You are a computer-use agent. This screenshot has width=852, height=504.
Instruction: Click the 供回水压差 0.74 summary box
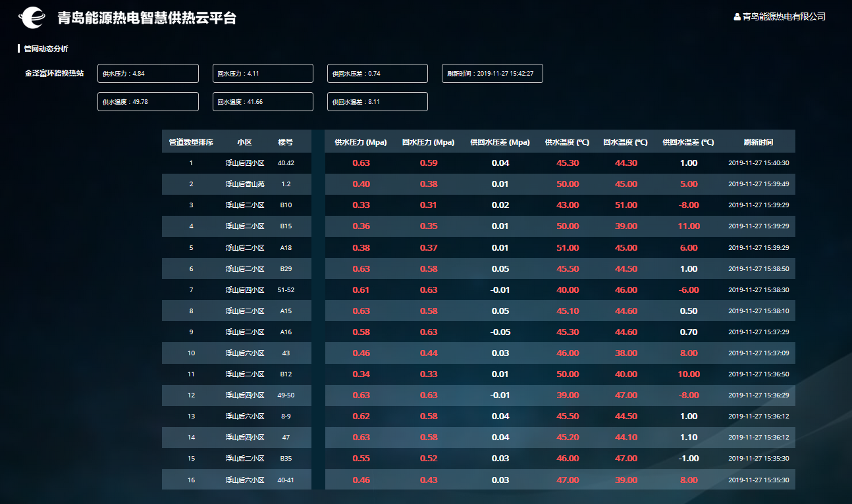tap(377, 74)
